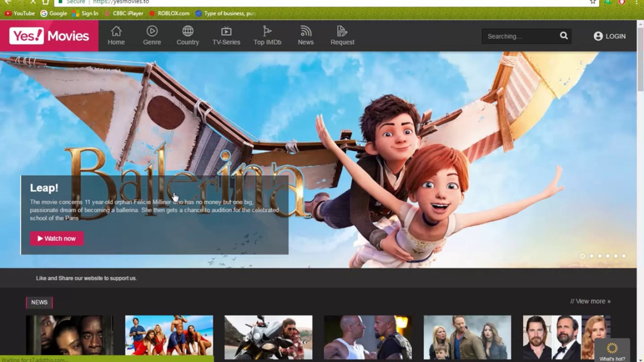
Task: Click the movie description text in the banner
Action: click(x=154, y=210)
